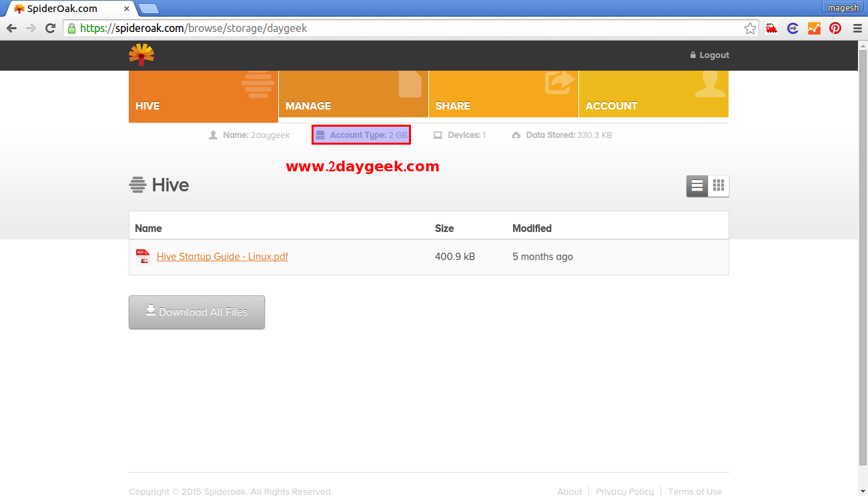Screen dimensions: 868x496
Task: Click the SpiderOak logo in header
Action: tap(141, 55)
